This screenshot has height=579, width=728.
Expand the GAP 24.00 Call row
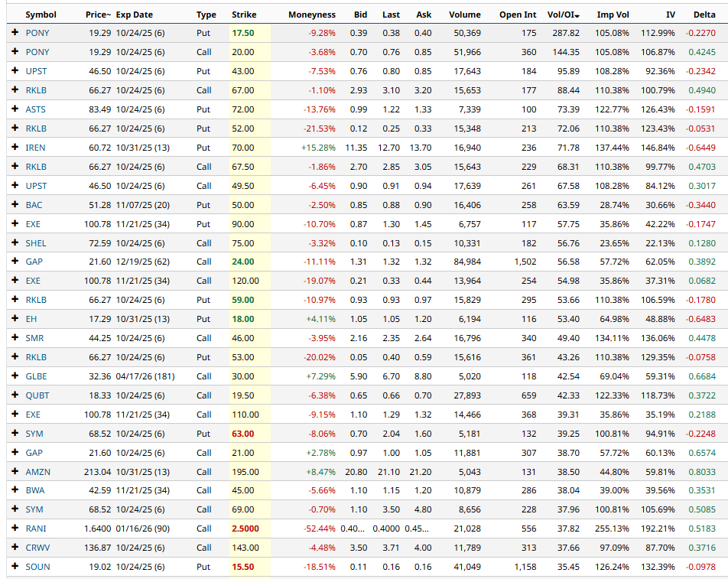[15, 261]
